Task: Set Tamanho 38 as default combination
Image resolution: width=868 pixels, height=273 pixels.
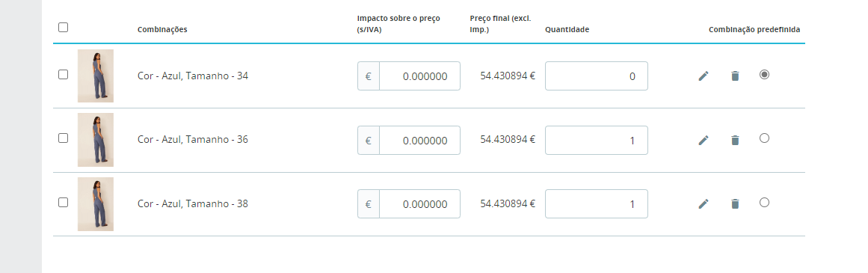Action: pyautogui.click(x=765, y=203)
